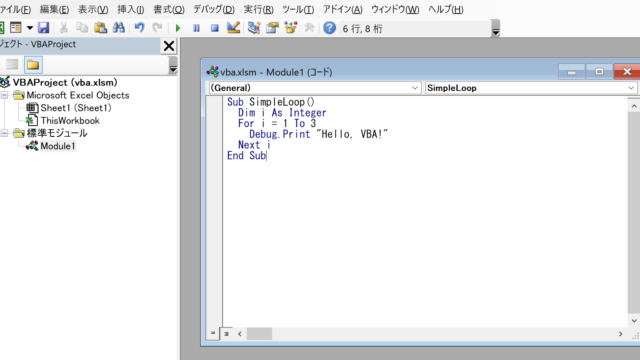
Task: Open the デバッグ(D) menu
Action: pyautogui.click(x=214, y=9)
